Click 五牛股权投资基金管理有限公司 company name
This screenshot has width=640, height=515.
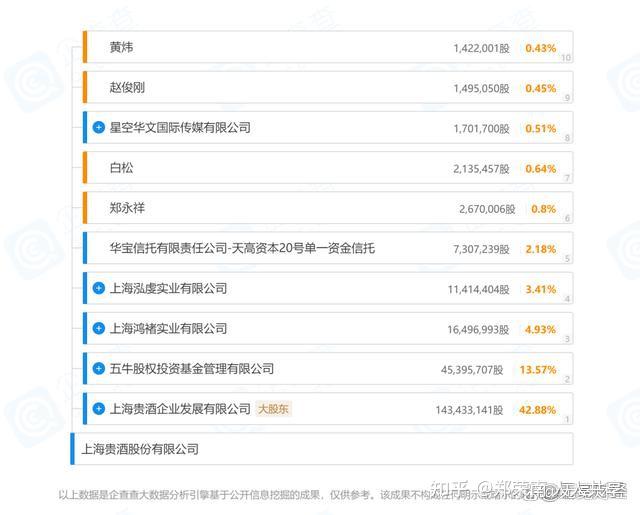[191, 368]
